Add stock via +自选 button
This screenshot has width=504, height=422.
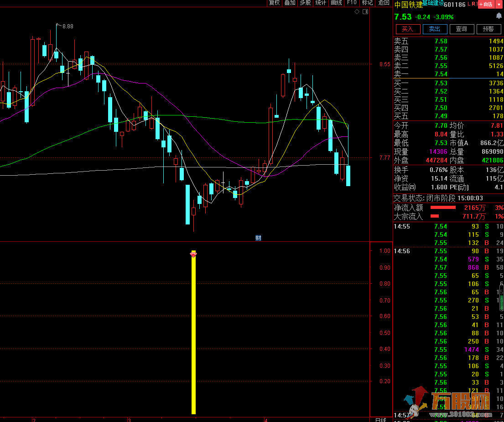pos(487,4)
